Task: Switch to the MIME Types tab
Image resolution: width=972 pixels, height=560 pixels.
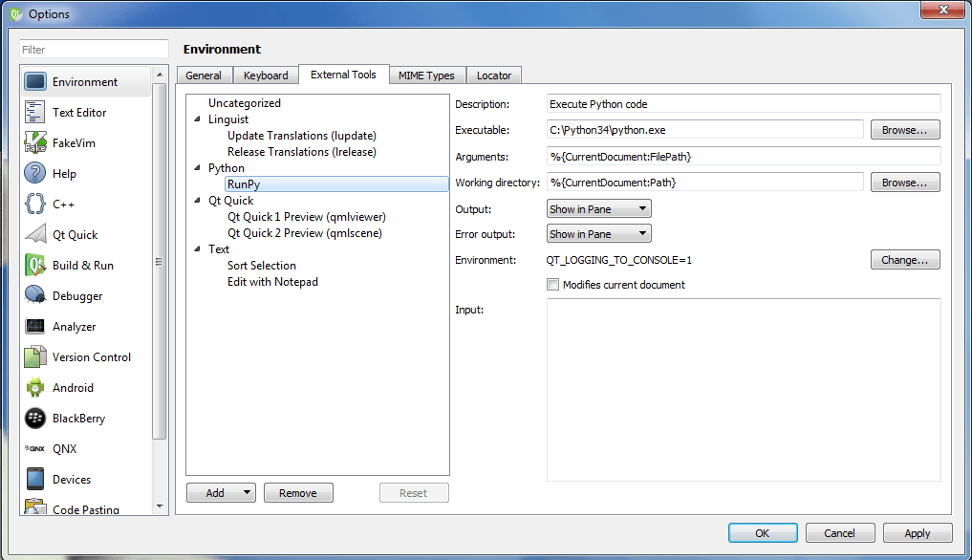Action: pyautogui.click(x=426, y=75)
